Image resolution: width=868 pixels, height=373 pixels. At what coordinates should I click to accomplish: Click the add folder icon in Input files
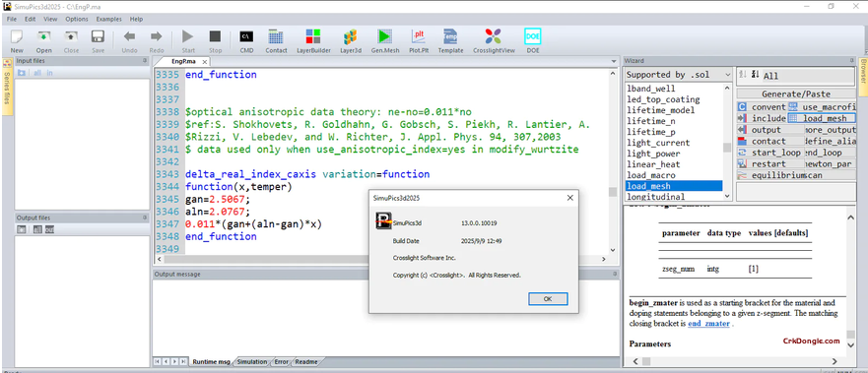click(22, 73)
